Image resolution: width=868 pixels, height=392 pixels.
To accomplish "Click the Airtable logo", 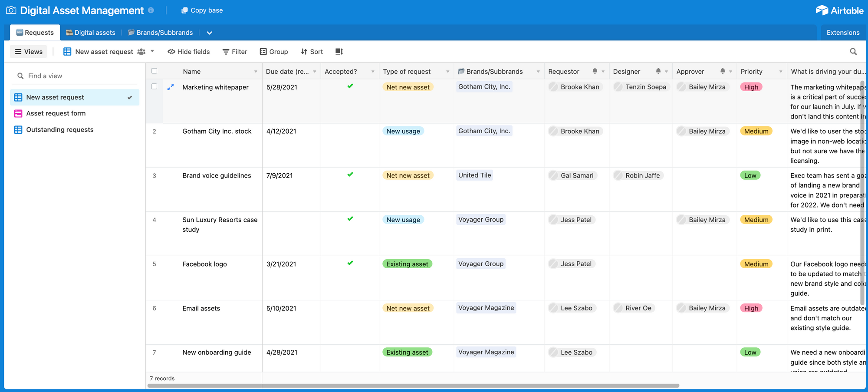I will (839, 10).
